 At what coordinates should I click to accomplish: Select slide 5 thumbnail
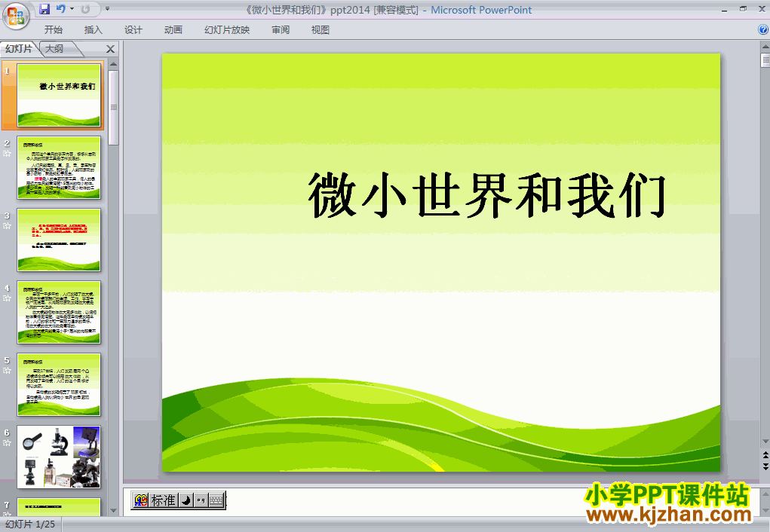(59, 384)
